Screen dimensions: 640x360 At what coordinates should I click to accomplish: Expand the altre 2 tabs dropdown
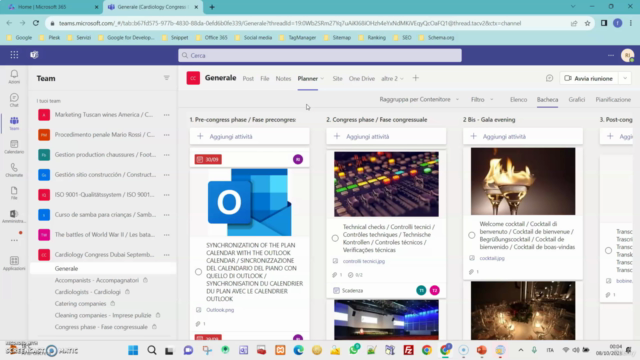[402, 78]
